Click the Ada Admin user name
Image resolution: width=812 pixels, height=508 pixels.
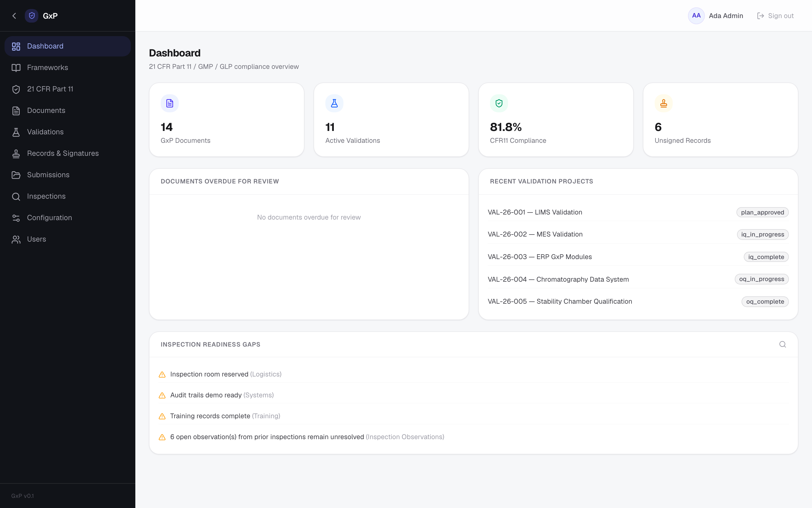(x=726, y=16)
